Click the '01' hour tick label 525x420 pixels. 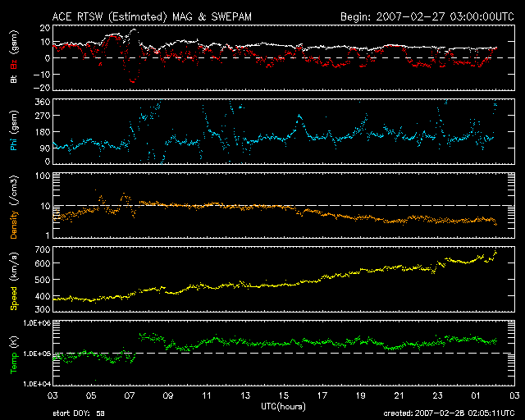coord(476,395)
